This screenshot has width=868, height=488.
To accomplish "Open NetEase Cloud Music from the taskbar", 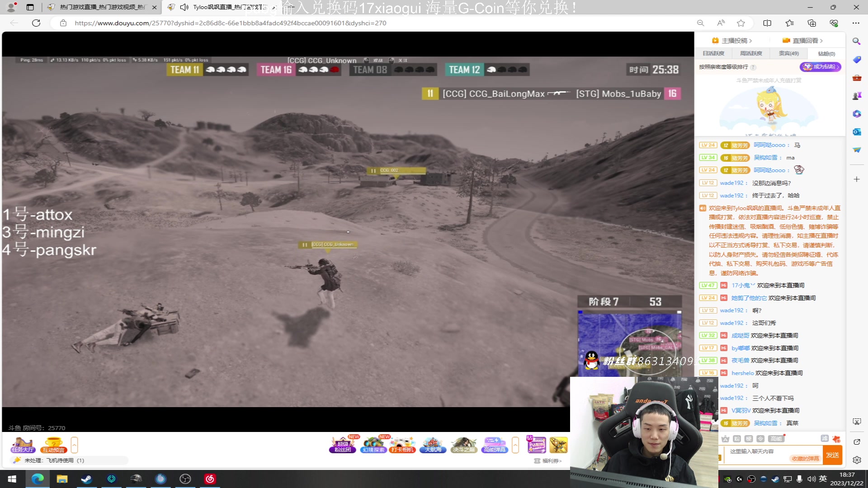I will (210, 479).
